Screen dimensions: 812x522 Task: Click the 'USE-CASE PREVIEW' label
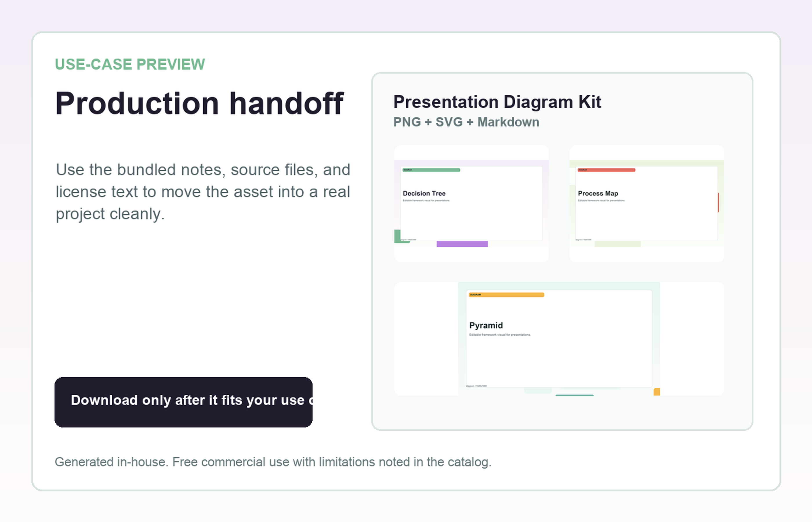(130, 64)
